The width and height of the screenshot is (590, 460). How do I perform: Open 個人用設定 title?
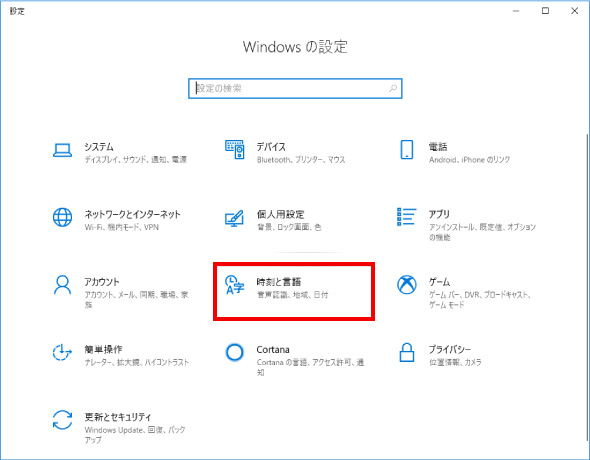click(x=280, y=214)
